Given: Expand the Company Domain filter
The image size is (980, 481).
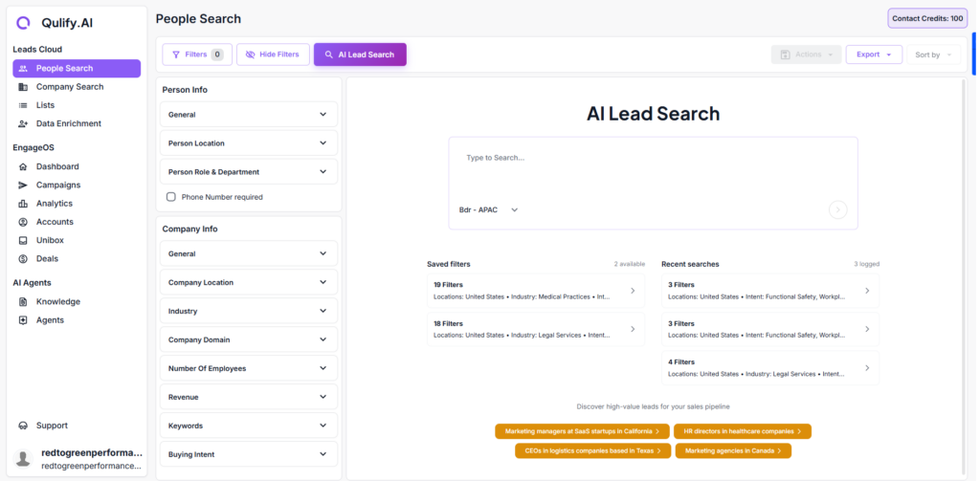Looking at the screenshot, I should [249, 339].
